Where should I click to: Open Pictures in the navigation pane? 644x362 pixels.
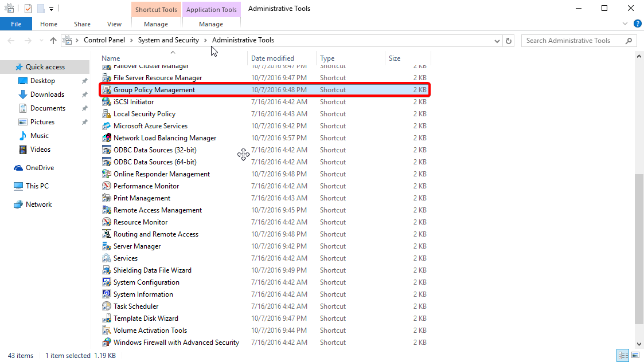tap(42, 122)
